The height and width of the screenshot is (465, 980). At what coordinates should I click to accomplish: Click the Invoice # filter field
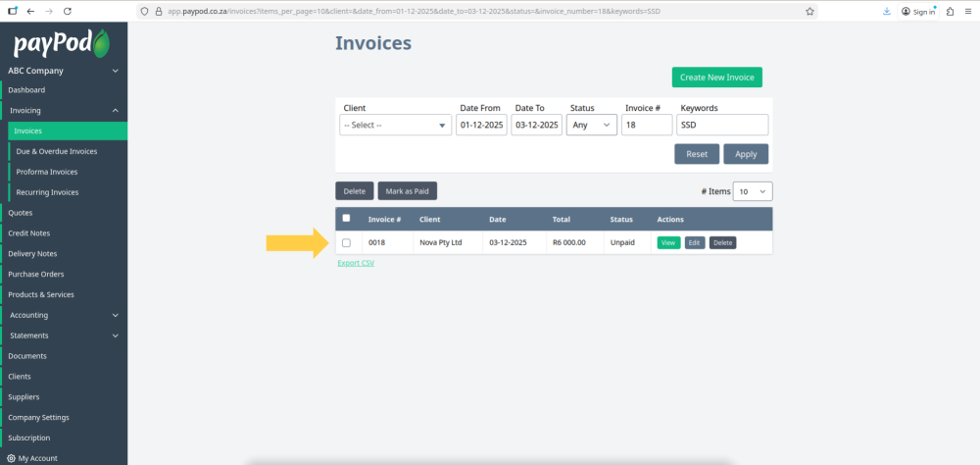click(647, 125)
